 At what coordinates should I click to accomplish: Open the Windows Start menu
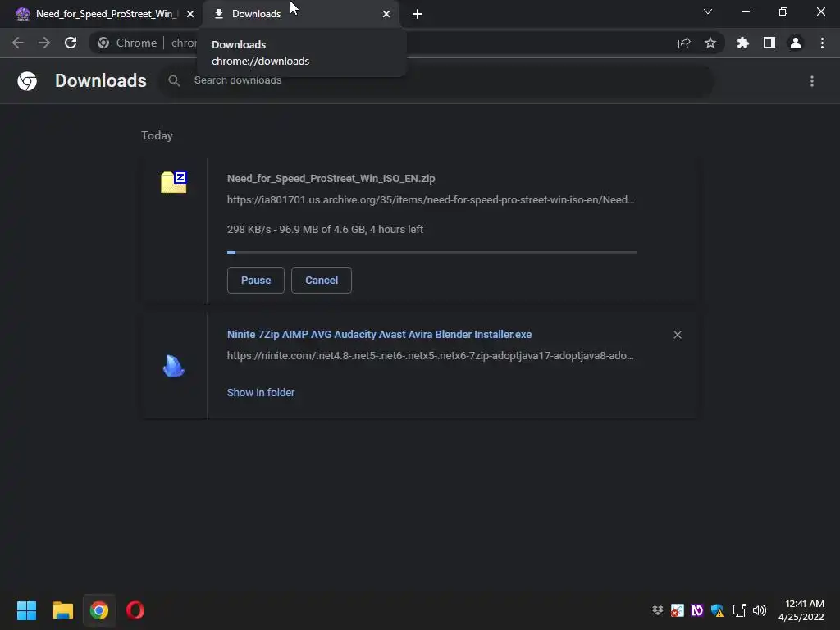point(26,610)
